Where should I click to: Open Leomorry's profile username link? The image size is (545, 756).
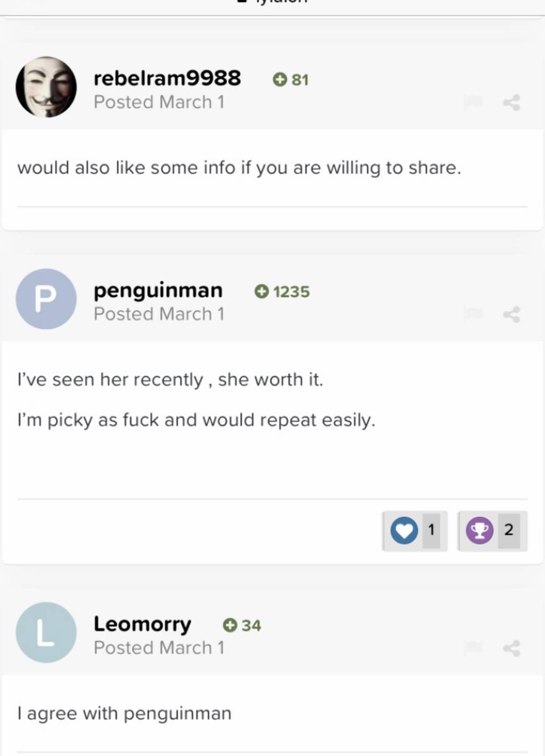click(x=142, y=624)
